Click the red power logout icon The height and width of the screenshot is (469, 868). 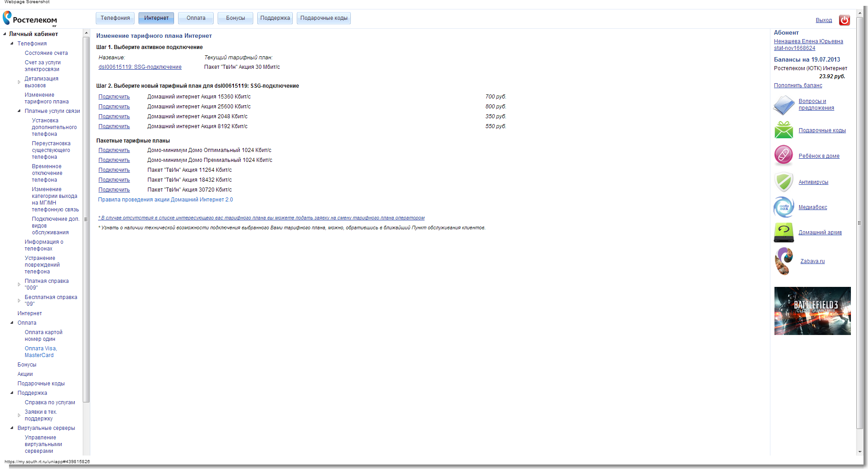[x=844, y=20]
